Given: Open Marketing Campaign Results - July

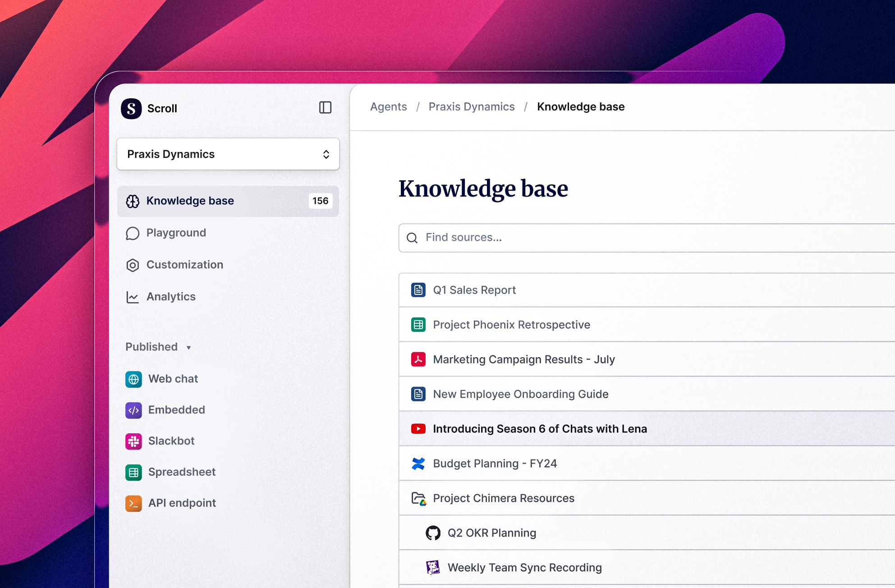Looking at the screenshot, I should (647, 360).
